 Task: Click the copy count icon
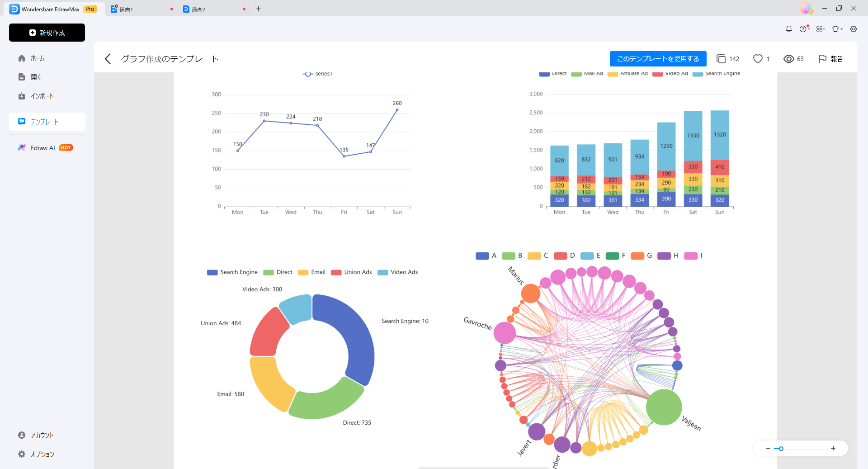(721, 59)
